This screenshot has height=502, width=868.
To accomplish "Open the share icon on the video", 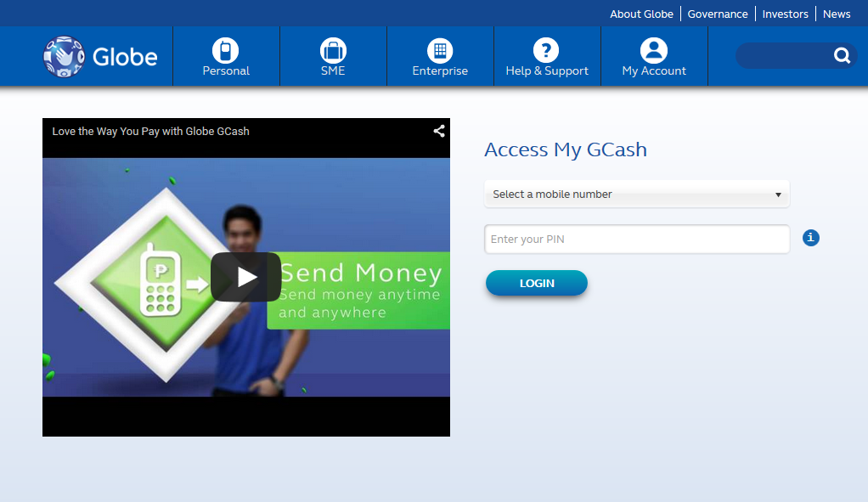I will [438, 131].
